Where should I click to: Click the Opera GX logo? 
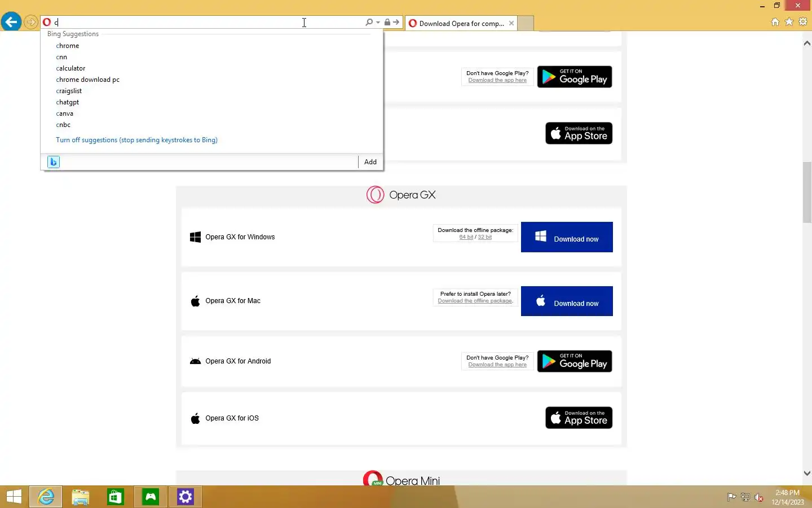(401, 195)
